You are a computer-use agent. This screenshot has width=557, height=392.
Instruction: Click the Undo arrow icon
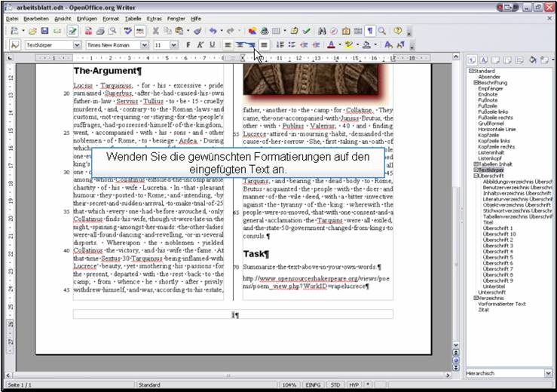click(213, 31)
